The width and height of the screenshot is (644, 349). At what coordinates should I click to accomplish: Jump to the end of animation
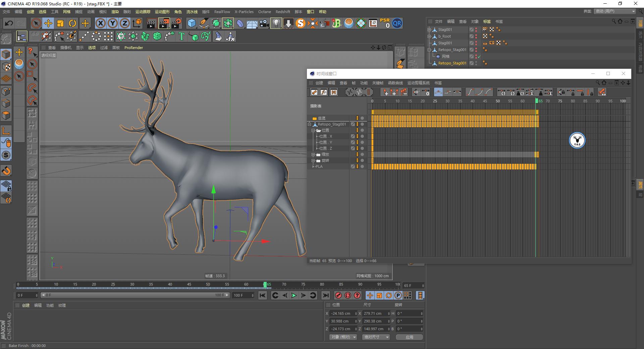(325, 295)
